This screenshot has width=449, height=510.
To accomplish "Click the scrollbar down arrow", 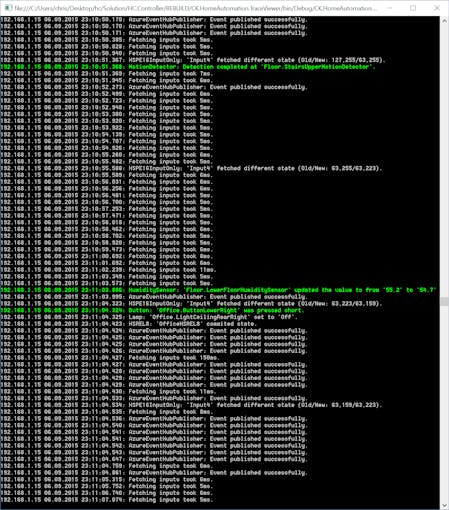I will pyautogui.click(x=444, y=505).
